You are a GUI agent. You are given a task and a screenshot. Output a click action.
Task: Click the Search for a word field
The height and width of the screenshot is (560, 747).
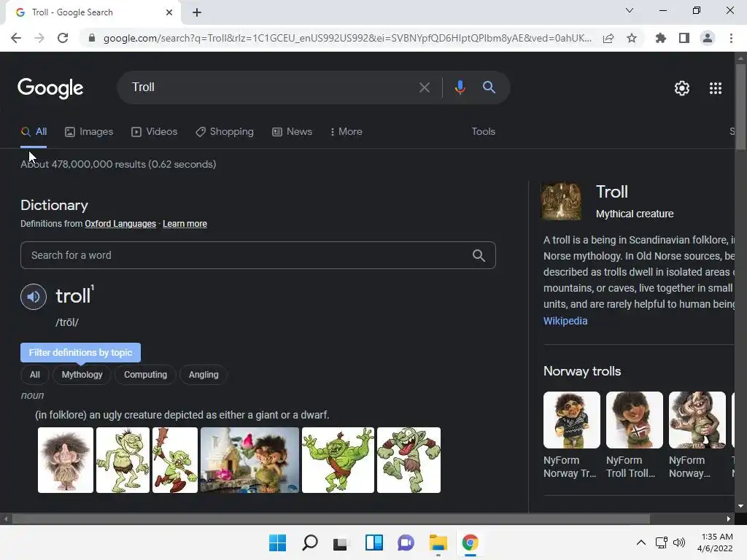point(258,256)
